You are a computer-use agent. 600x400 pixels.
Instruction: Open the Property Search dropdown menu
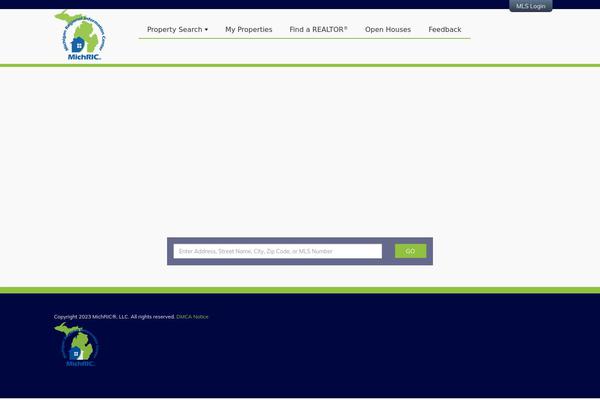tap(178, 29)
